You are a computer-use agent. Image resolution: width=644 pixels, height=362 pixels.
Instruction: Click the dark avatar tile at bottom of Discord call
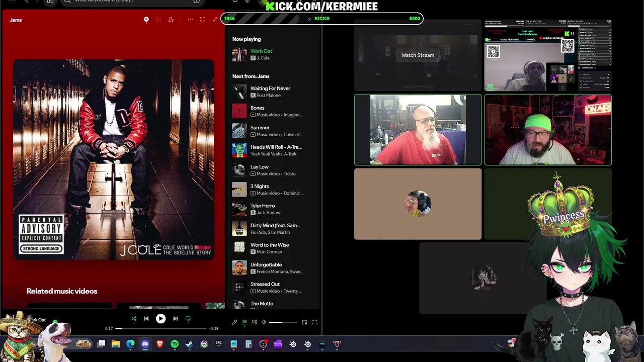coord(483,278)
